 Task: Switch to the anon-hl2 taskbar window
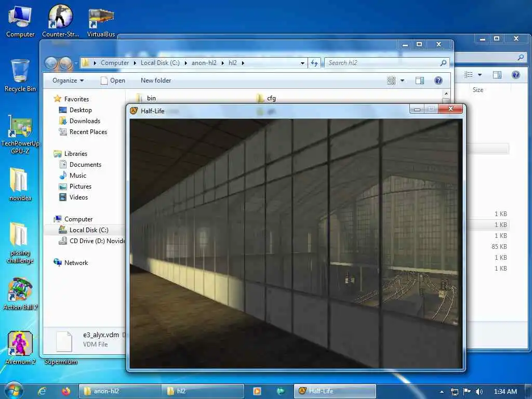[x=120, y=391]
